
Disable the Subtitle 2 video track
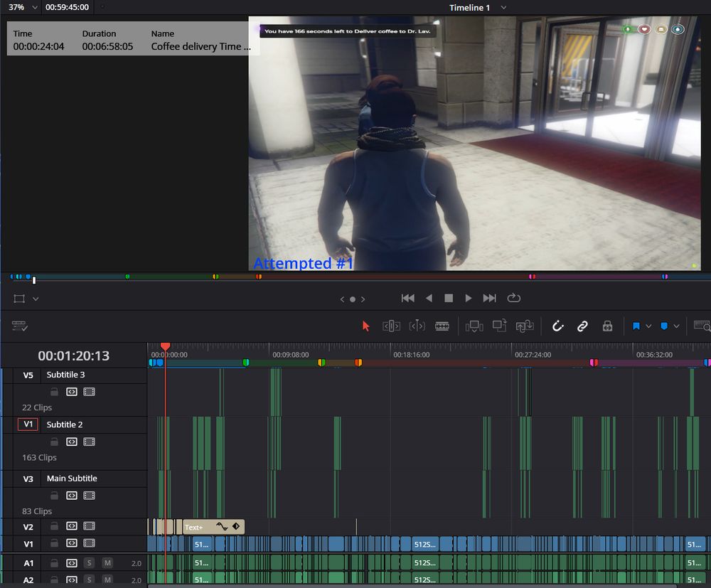pyautogui.click(x=90, y=442)
